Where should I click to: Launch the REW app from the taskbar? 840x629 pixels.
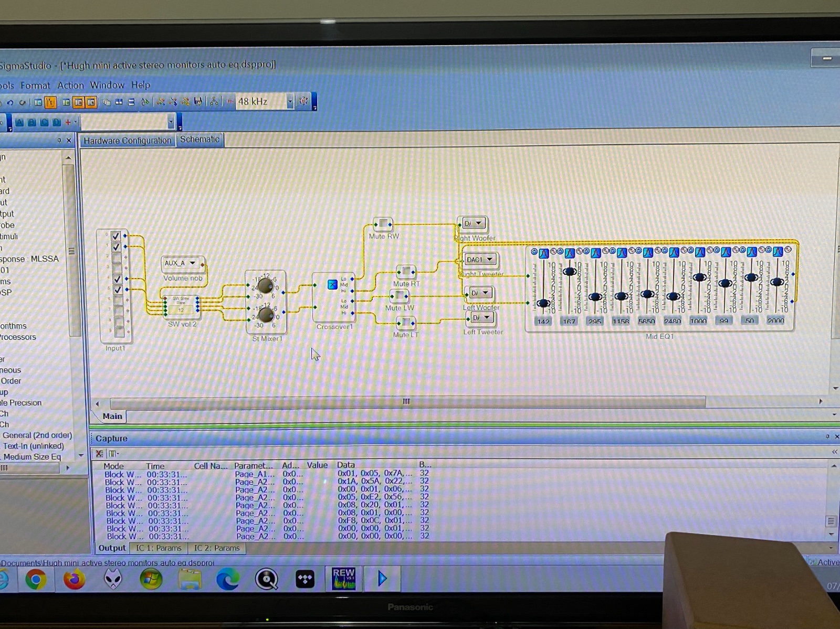(x=344, y=579)
